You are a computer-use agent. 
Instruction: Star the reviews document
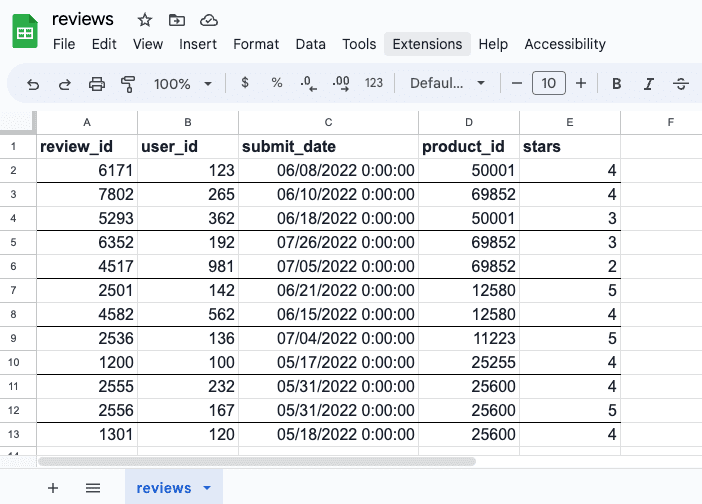145,20
